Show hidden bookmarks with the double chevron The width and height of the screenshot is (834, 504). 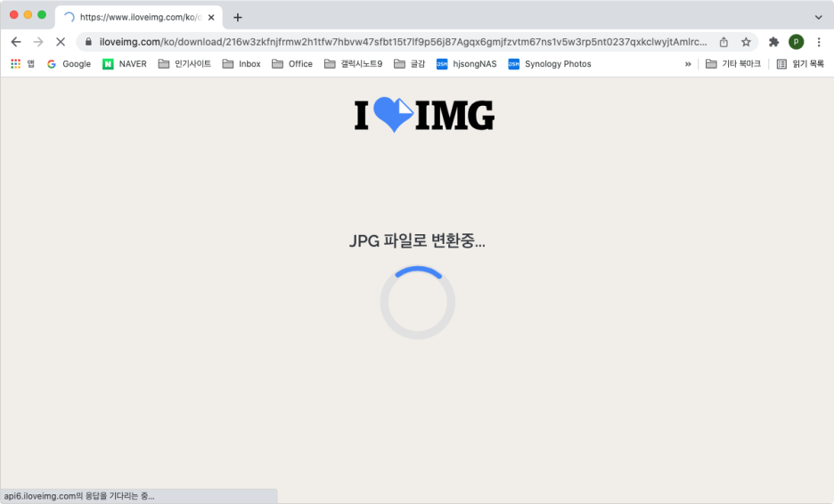(x=688, y=64)
